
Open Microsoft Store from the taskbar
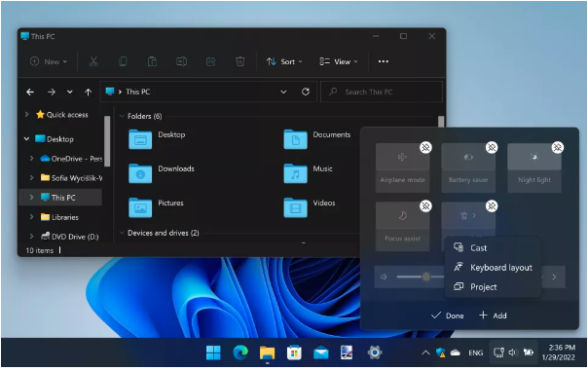click(x=294, y=352)
